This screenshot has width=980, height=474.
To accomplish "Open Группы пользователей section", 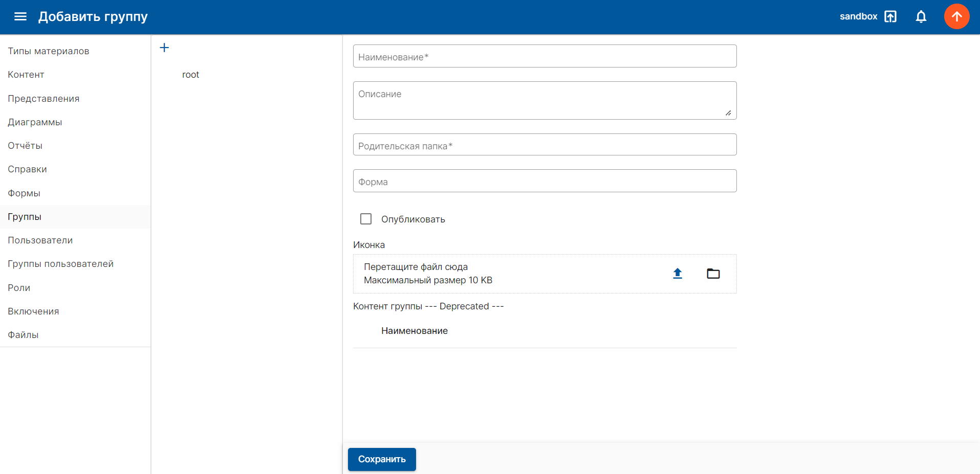I will click(x=75, y=264).
